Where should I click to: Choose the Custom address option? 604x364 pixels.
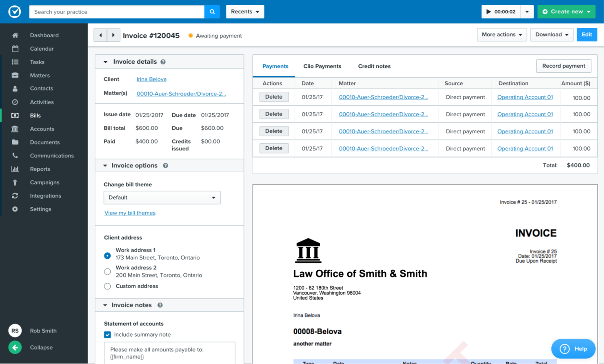(x=107, y=286)
